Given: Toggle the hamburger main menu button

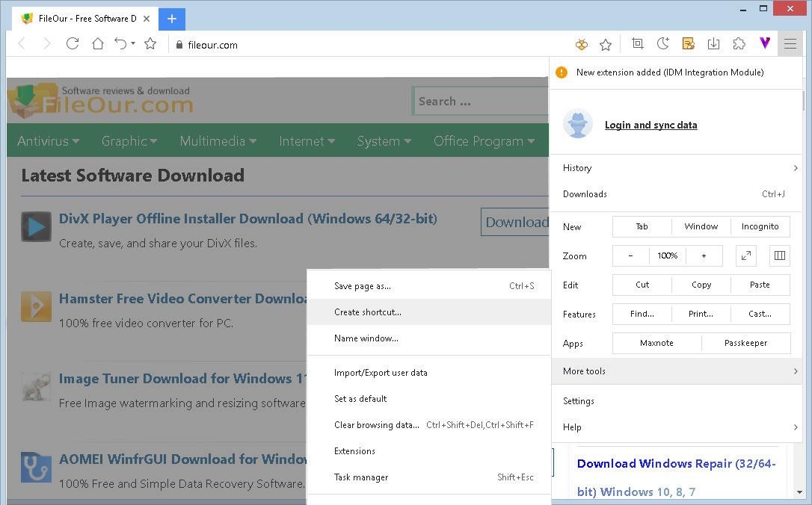Looking at the screenshot, I should [x=790, y=44].
